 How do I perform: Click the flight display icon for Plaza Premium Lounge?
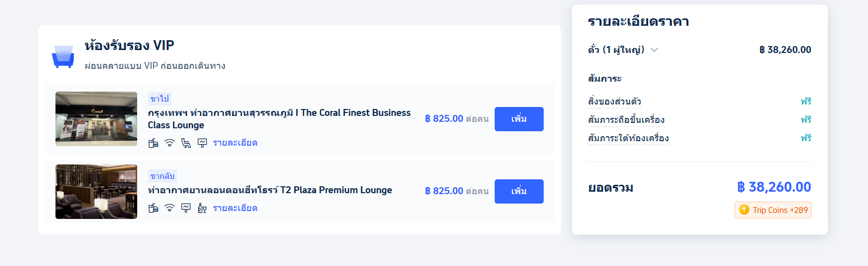186,208
